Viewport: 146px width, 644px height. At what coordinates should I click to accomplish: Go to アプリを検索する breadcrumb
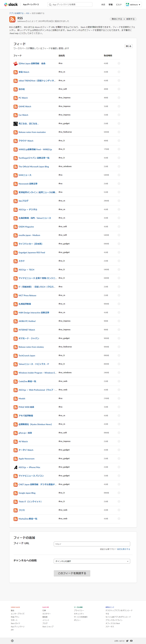click(x=16, y=13)
